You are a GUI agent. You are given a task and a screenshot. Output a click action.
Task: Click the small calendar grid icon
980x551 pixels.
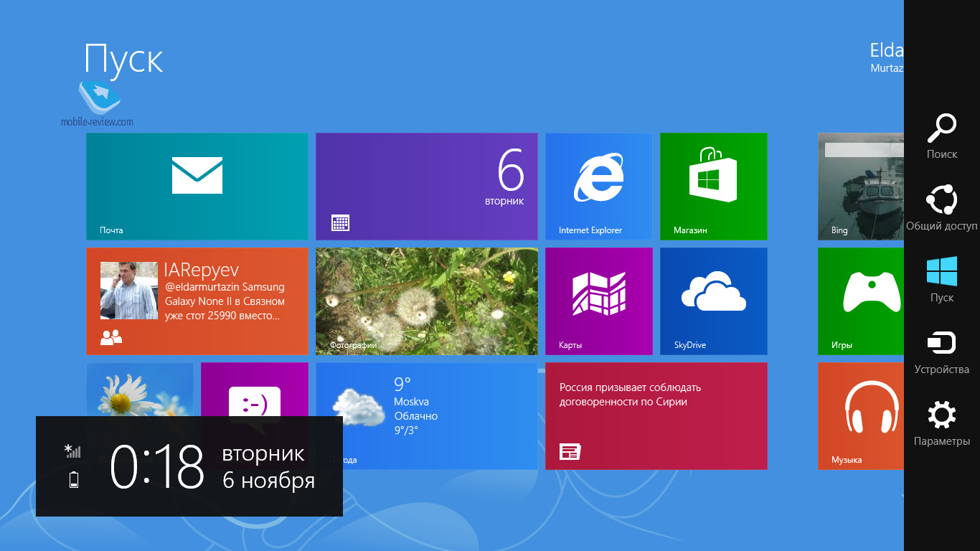[x=341, y=222]
